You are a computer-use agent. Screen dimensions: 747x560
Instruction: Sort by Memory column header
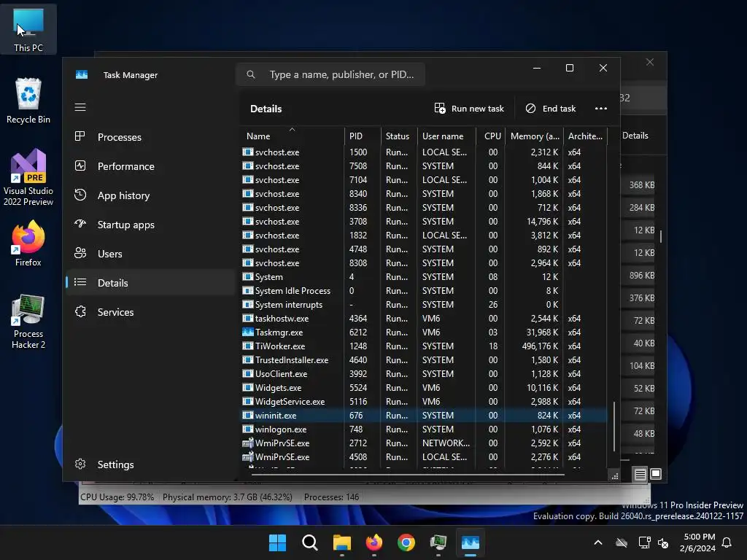click(x=534, y=136)
